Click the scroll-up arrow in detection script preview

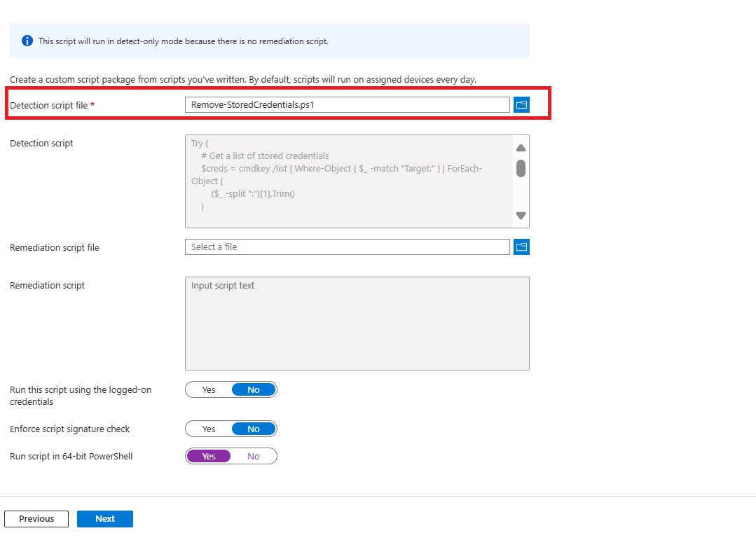coord(520,148)
